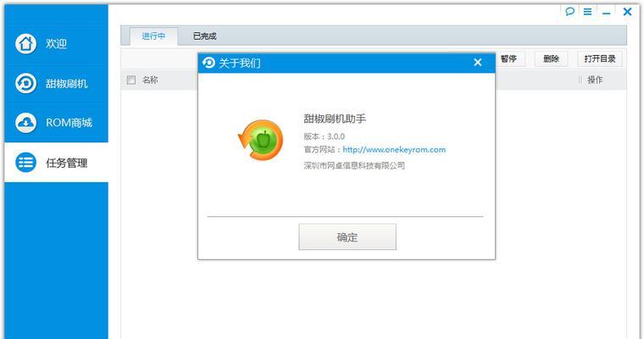
Task: Click the 名称 column header text
Action: pyautogui.click(x=150, y=80)
